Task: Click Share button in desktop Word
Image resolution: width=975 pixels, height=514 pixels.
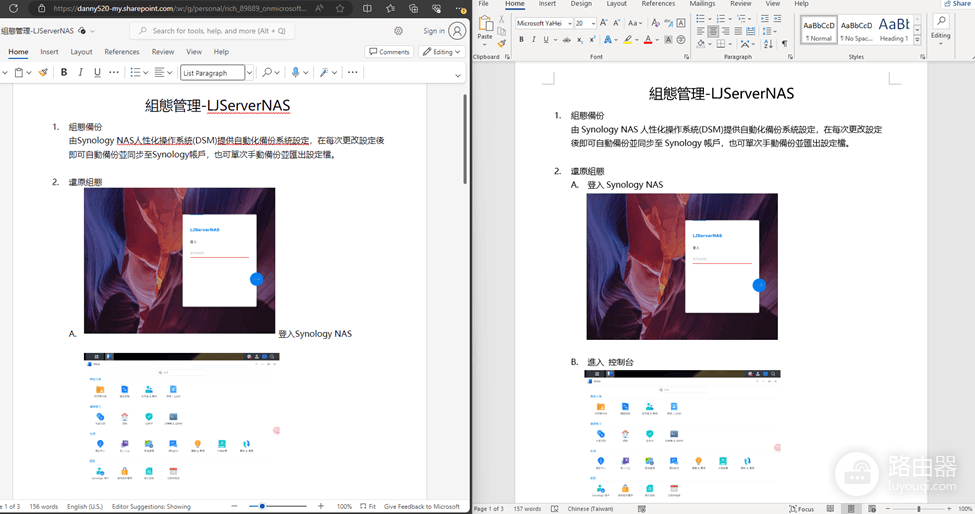Action: coord(958,4)
